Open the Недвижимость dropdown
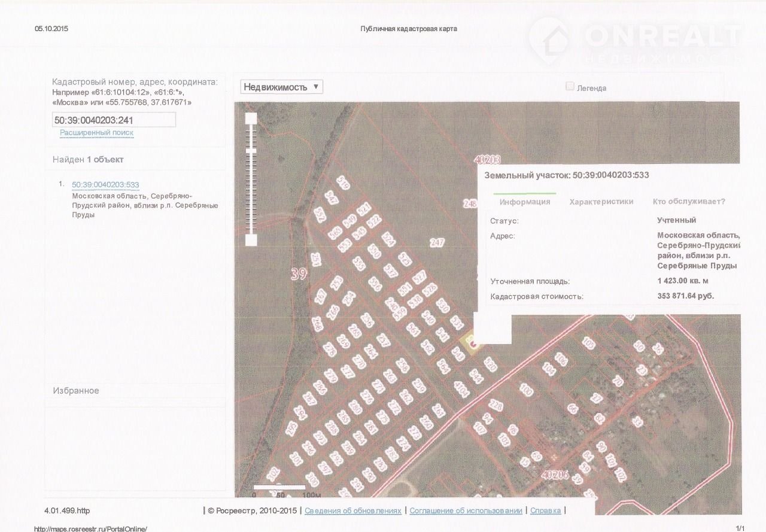This screenshot has height=532, width=766. [x=281, y=87]
